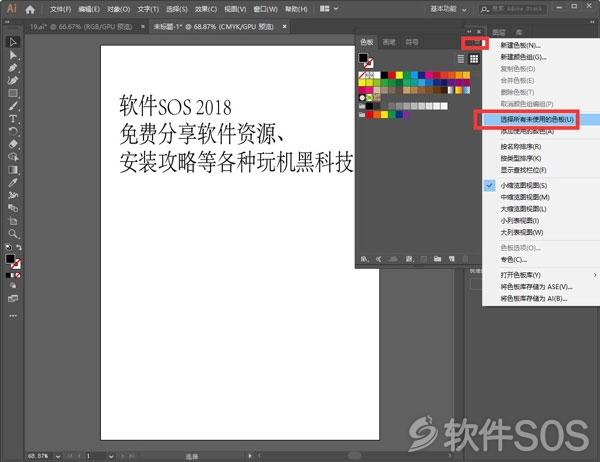
Task: Choose 选择所有未使用的色板(U)
Action: click(537, 120)
